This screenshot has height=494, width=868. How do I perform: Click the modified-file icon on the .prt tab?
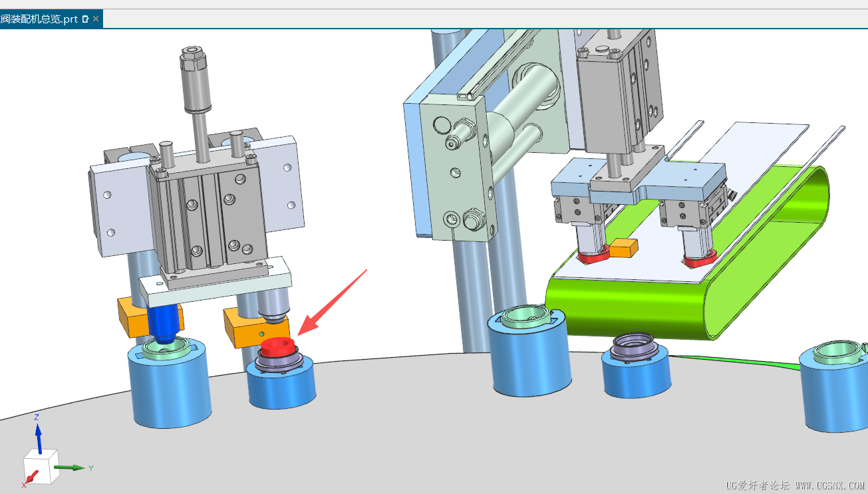click(85, 19)
